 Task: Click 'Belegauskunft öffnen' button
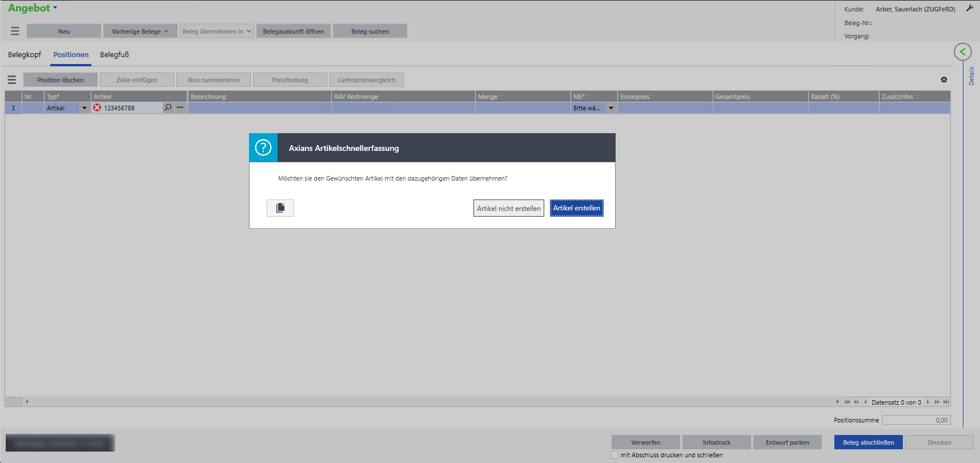point(294,31)
